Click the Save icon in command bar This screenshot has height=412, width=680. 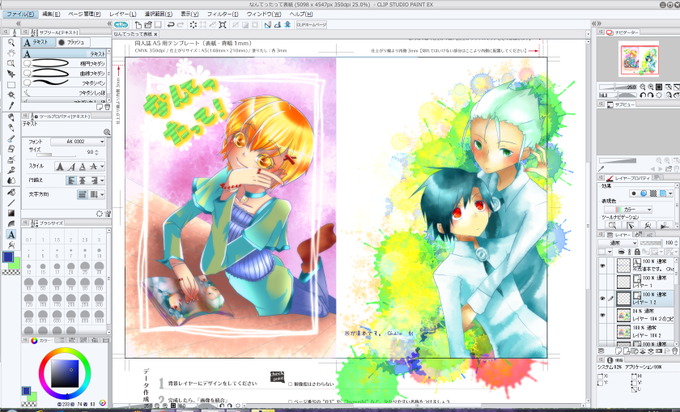(x=158, y=25)
